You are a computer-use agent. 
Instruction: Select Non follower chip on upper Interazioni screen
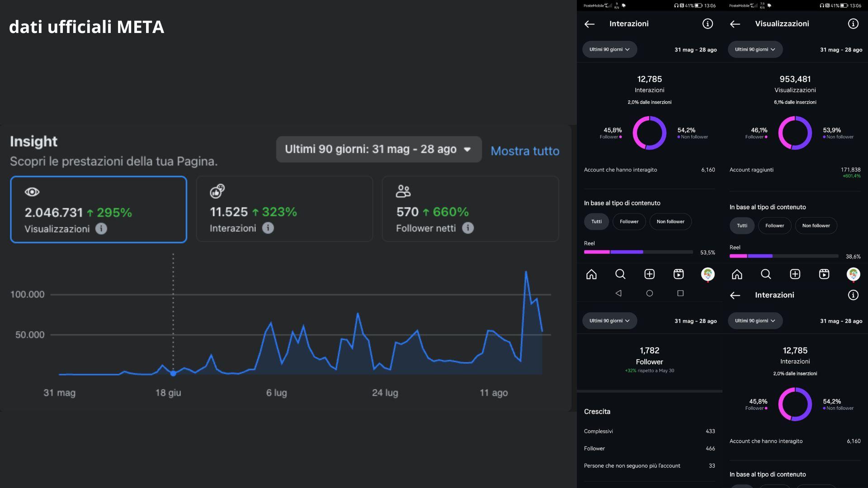pos(670,221)
